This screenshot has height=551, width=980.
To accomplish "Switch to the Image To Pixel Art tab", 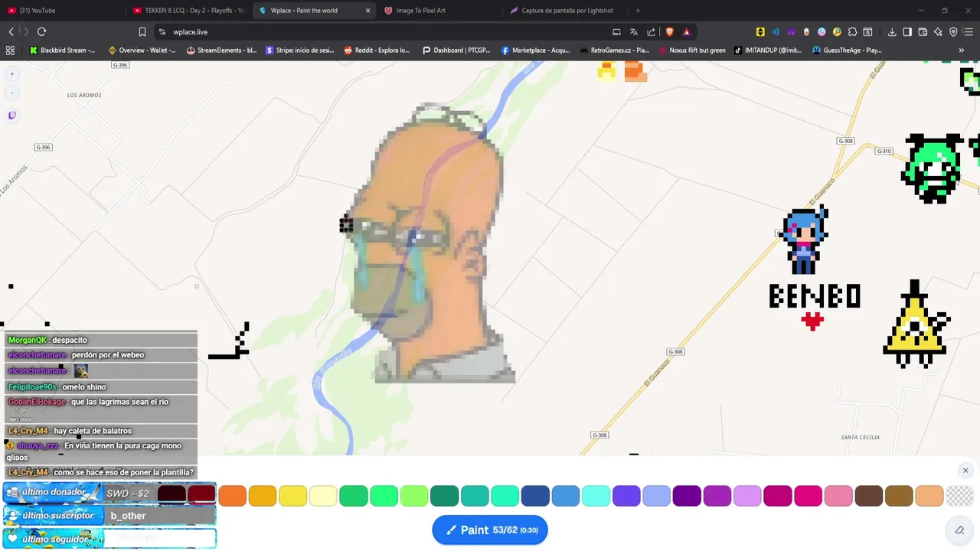I will coord(440,11).
